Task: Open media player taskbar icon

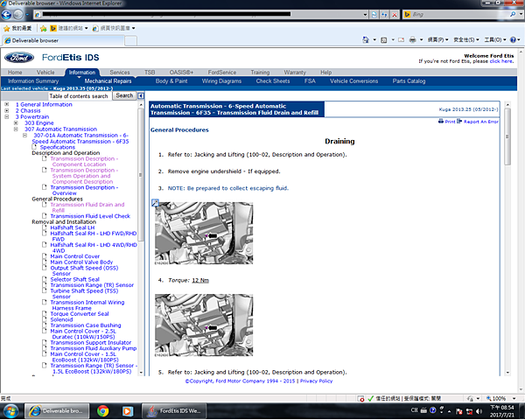Action: tap(127, 411)
